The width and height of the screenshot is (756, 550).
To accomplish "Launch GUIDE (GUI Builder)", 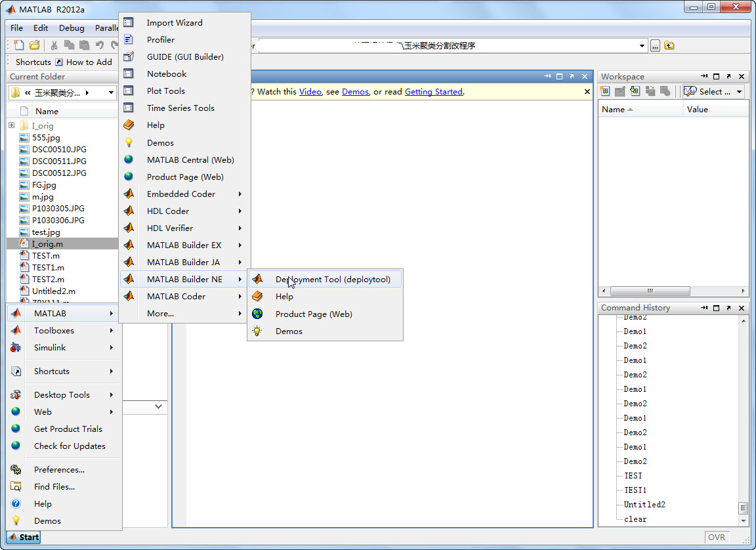I will click(x=185, y=57).
